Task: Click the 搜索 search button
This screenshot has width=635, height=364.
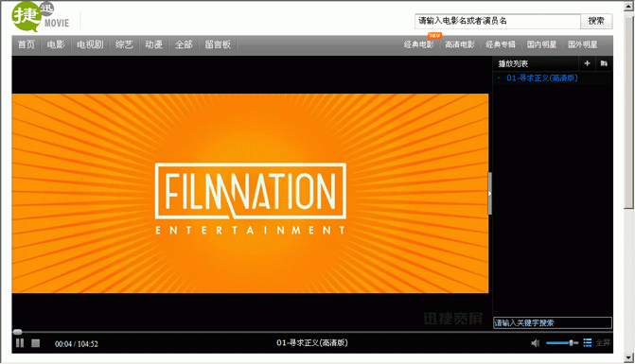Action: [596, 21]
